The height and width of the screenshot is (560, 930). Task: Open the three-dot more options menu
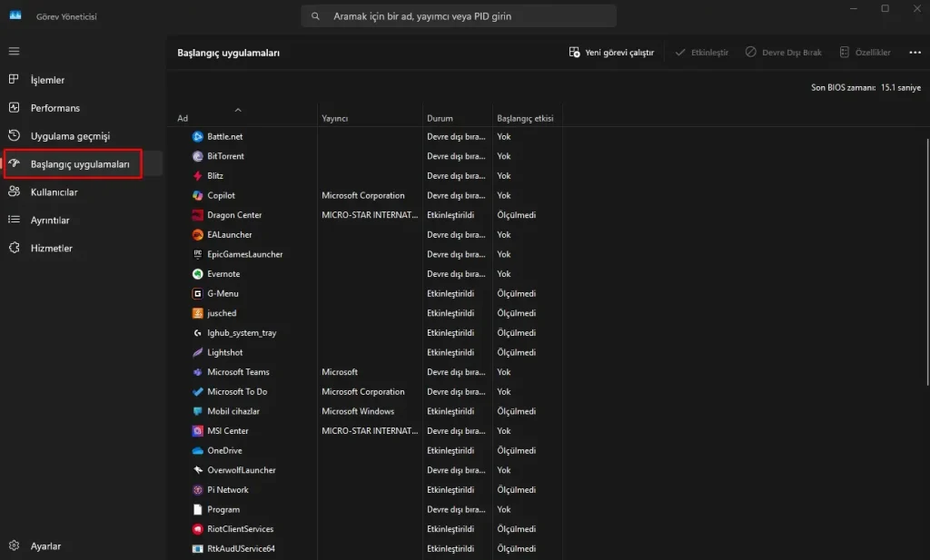(915, 52)
